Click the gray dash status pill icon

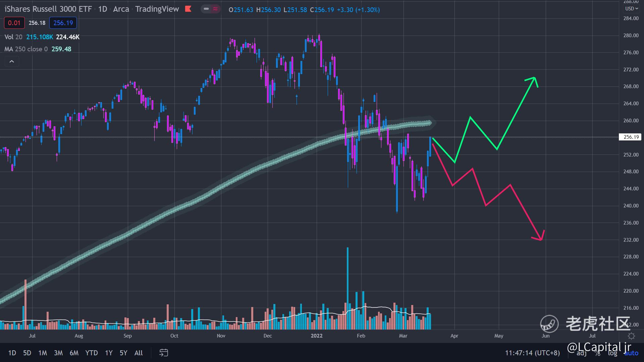(206, 9)
